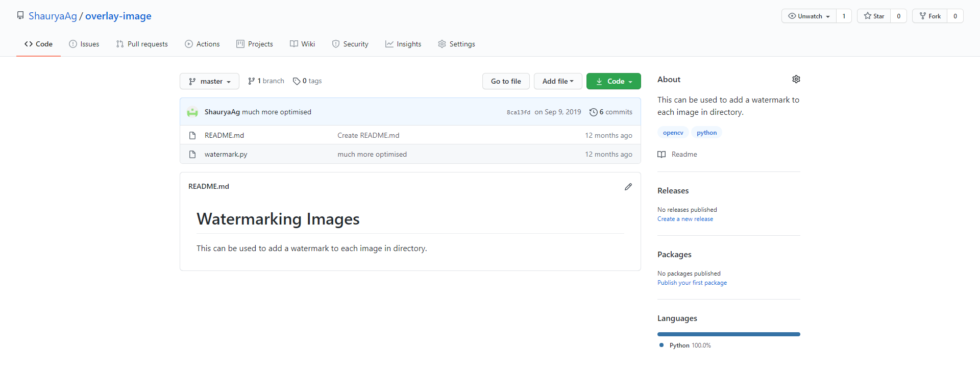Image resolution: width=980 pixels, height=371 pixels.
Task: Open the ShauryaAg owner profile link
Action: (53, 16)
